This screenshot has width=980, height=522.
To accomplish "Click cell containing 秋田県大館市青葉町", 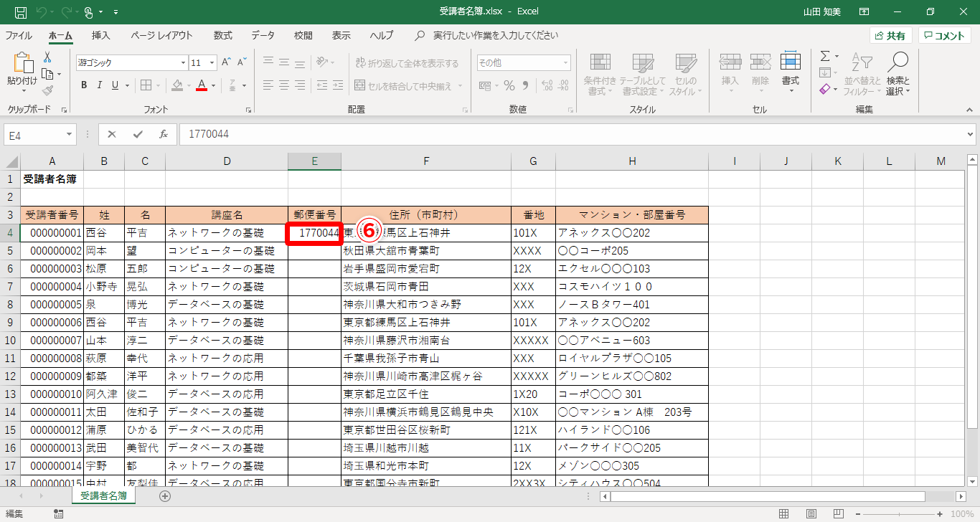I will pos(426,251).
